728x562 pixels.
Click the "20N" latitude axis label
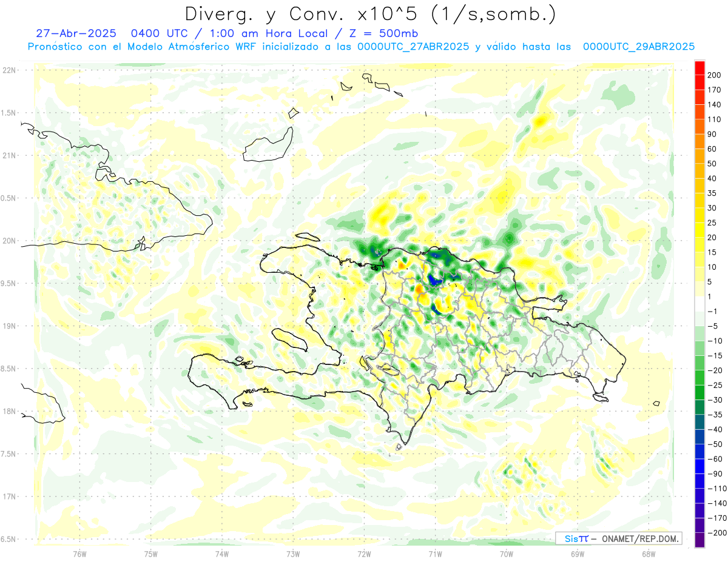[8, 241]
